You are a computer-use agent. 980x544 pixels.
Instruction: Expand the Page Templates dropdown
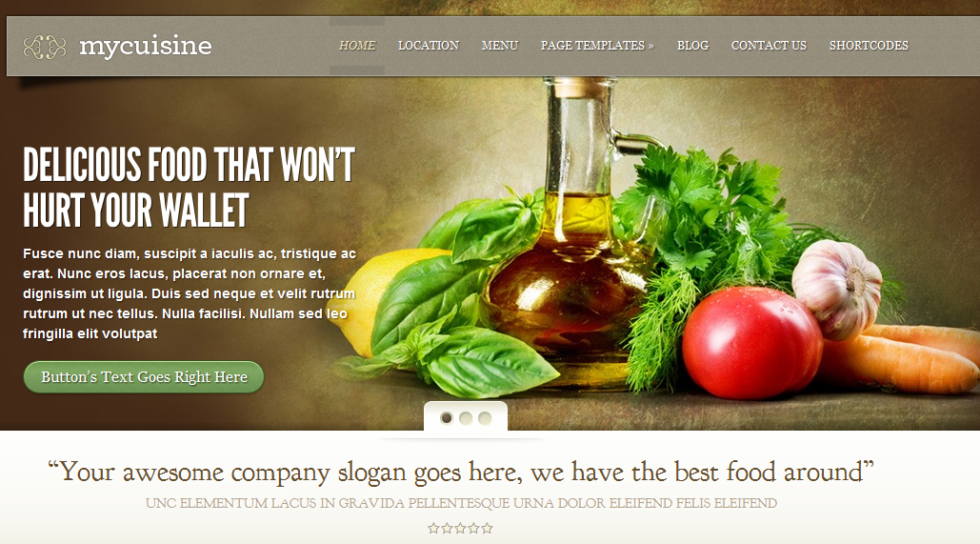597,46
